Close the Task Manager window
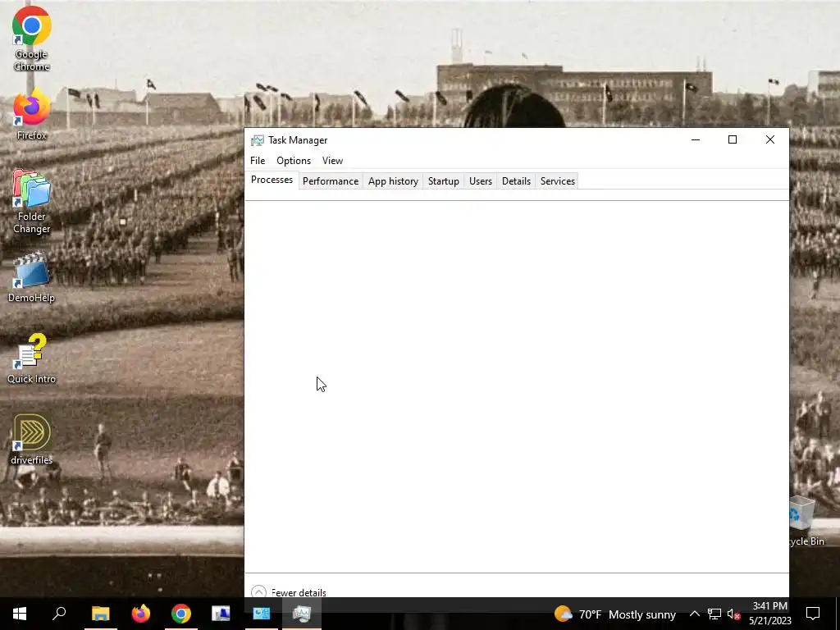Image resolution: width=840 pixels, height=630 pixels. coord(769,139)
